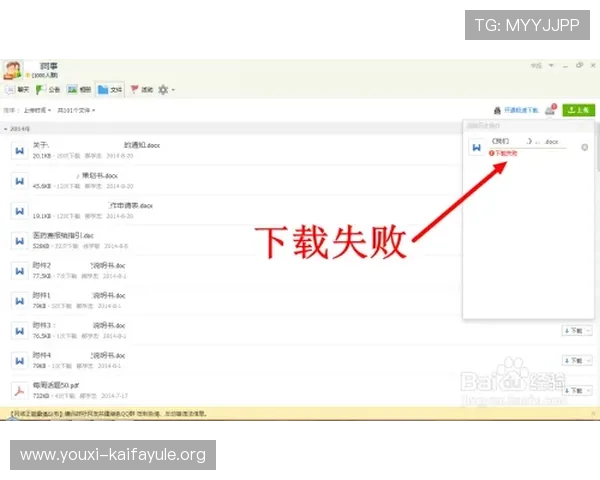The height and width of the screenshot is (480, 600).
Task: Open the window menu dropdown arrow in title bar
Action: coord(551,65)
